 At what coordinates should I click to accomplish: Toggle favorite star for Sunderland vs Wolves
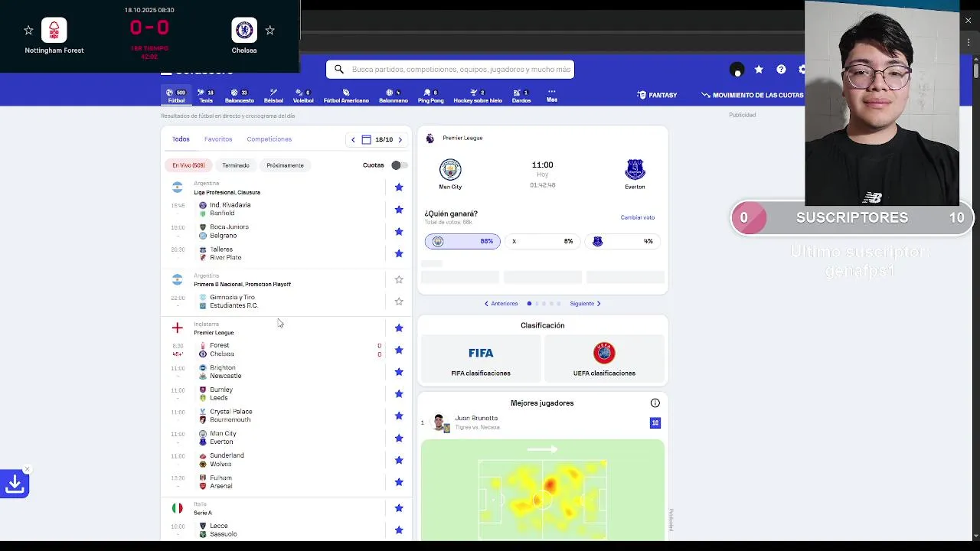(x=399, y=460)
